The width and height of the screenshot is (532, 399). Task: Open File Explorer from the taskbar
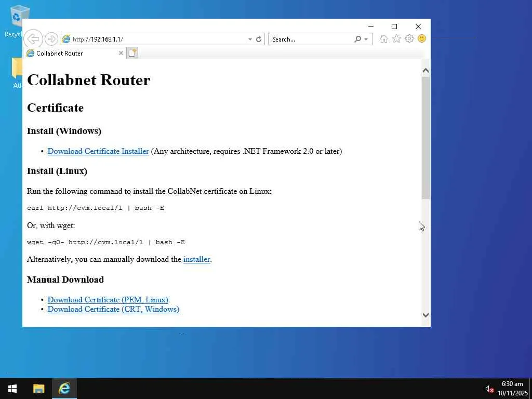click(x=38, y=389)
